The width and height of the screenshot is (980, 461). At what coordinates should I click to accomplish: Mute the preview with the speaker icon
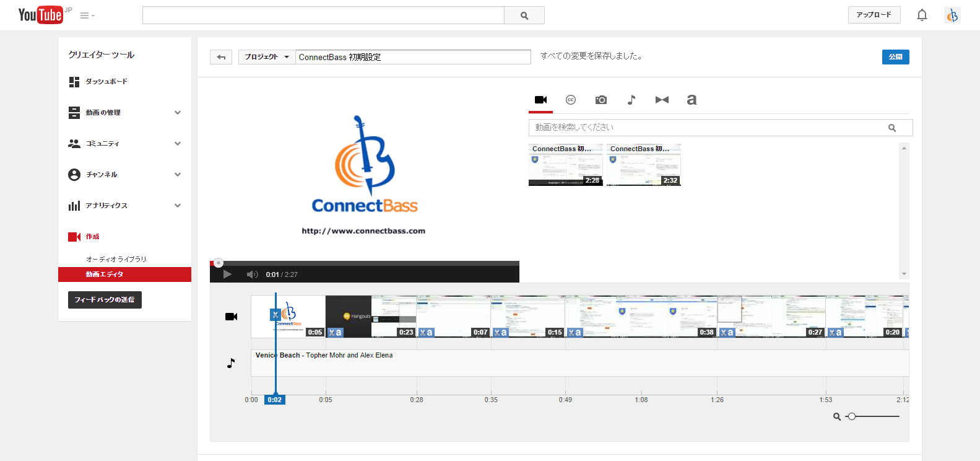point(252,274)
